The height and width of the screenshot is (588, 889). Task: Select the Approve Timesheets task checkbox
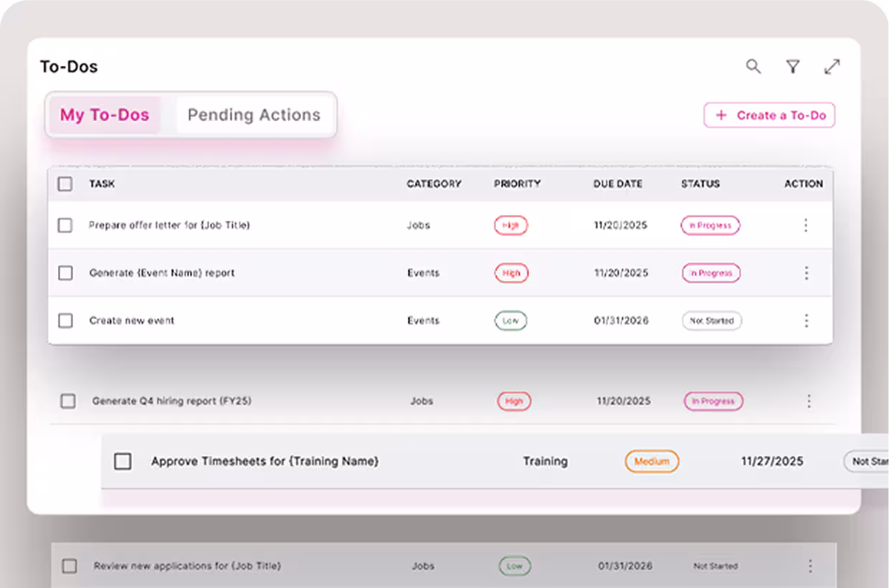click(x=123, y=461)
